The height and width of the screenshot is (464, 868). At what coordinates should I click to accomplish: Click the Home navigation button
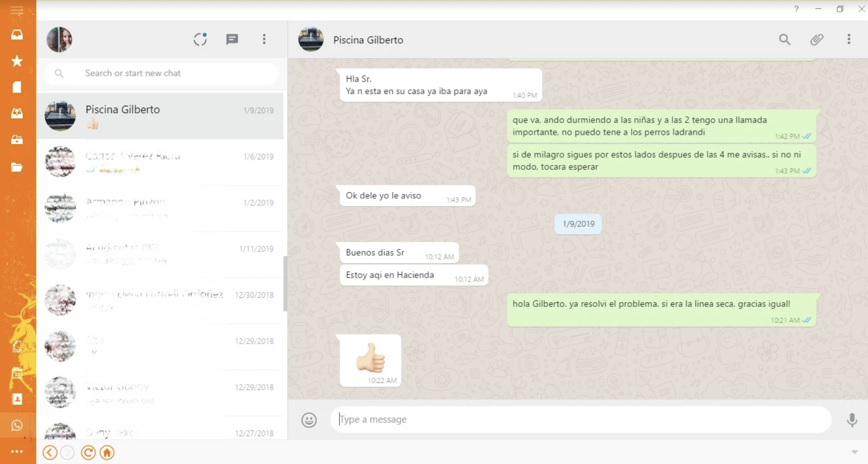(x=107, y=453)
